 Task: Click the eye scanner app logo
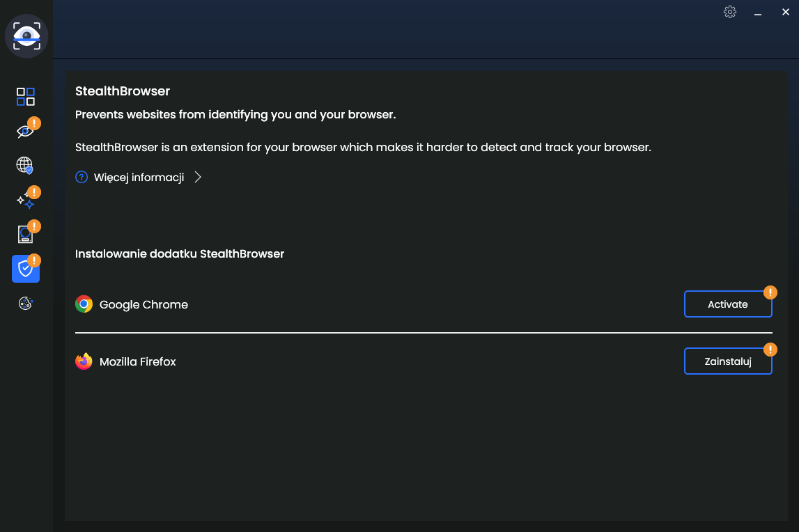pos(26,36)
